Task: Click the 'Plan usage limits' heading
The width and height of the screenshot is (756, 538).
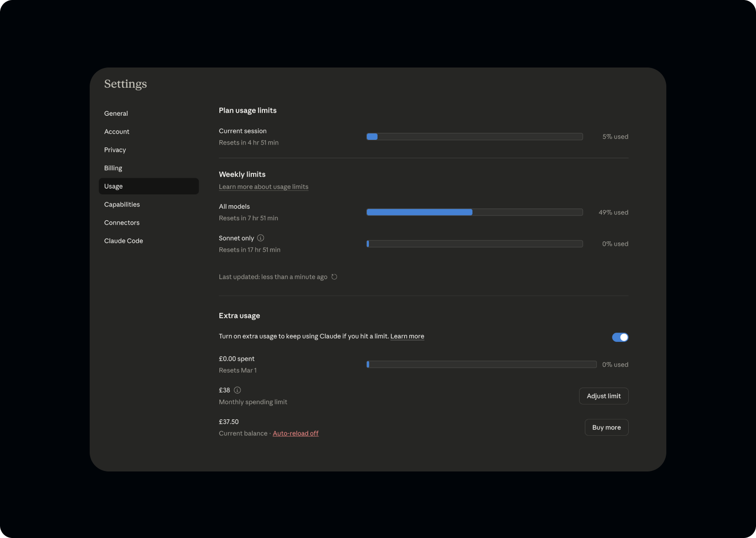Action: (x=248, y=110)
